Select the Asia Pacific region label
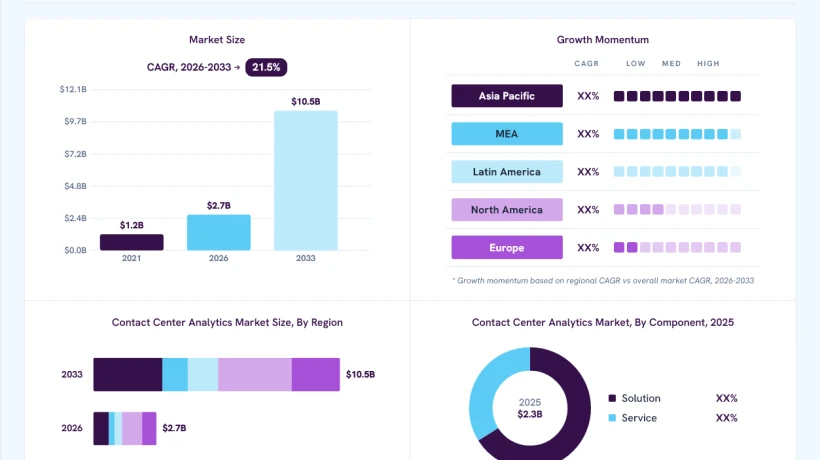Image resolution: width=820 pixels, height=460 pixels. point(507,96)
